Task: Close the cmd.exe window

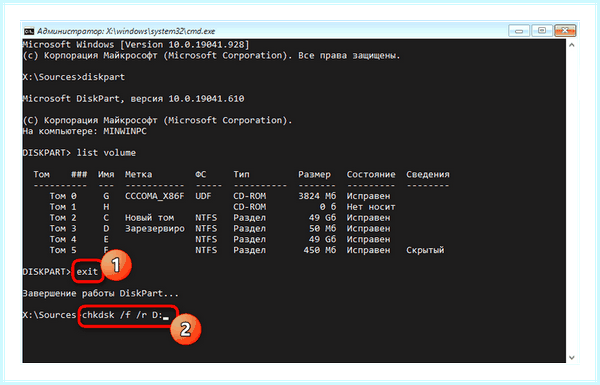Action: pos(565,30)
